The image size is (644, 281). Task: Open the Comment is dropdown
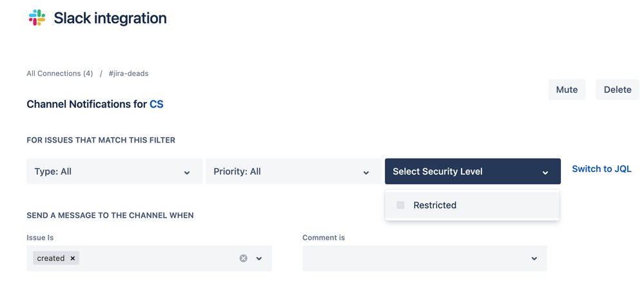coord(425,258)
